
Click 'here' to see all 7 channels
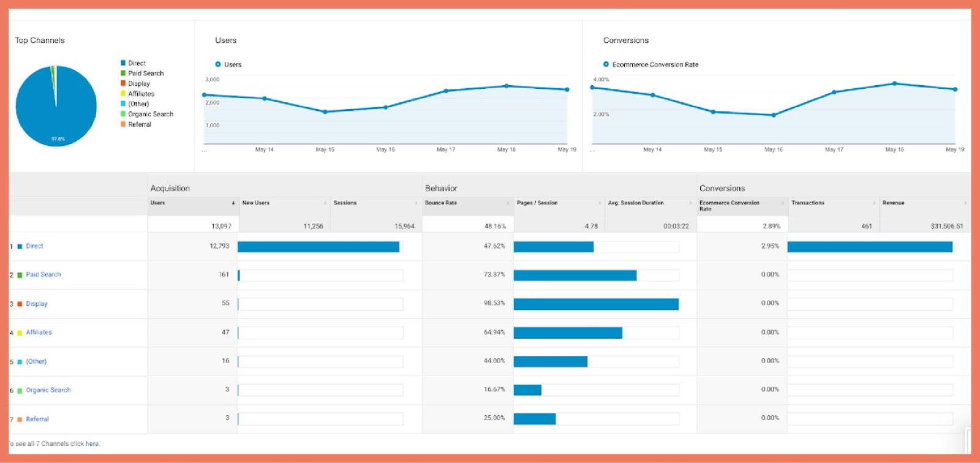pos(92,444)
